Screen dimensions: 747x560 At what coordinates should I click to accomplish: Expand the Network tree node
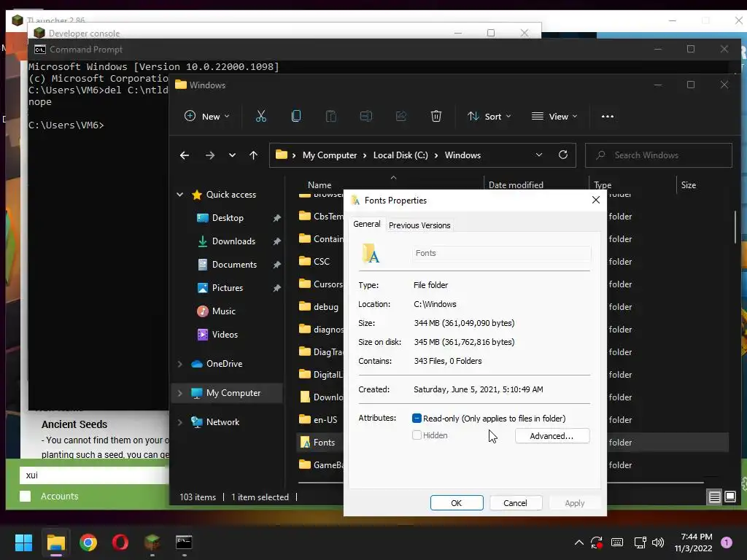tap(180, 422)
